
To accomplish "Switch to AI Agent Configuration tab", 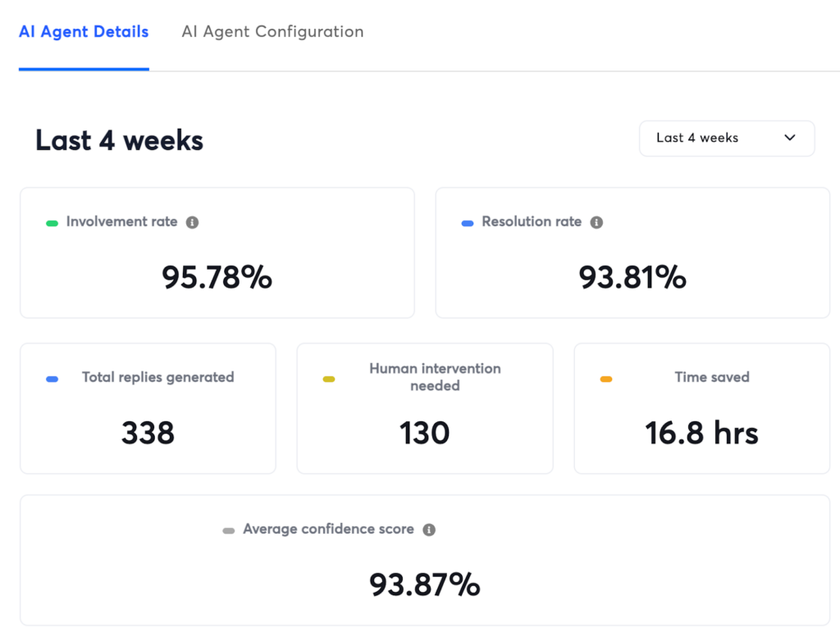I will [272, 32].
